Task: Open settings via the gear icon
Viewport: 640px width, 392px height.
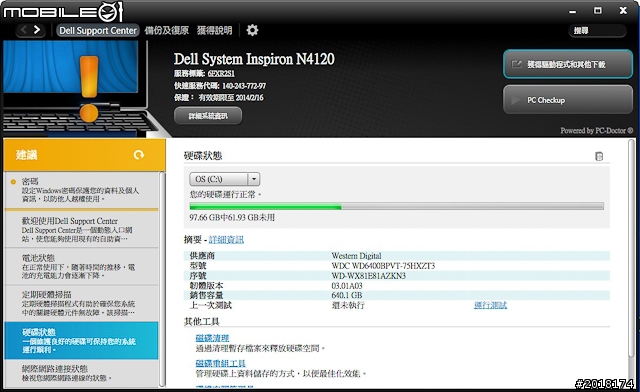Action: click(252, 30)
